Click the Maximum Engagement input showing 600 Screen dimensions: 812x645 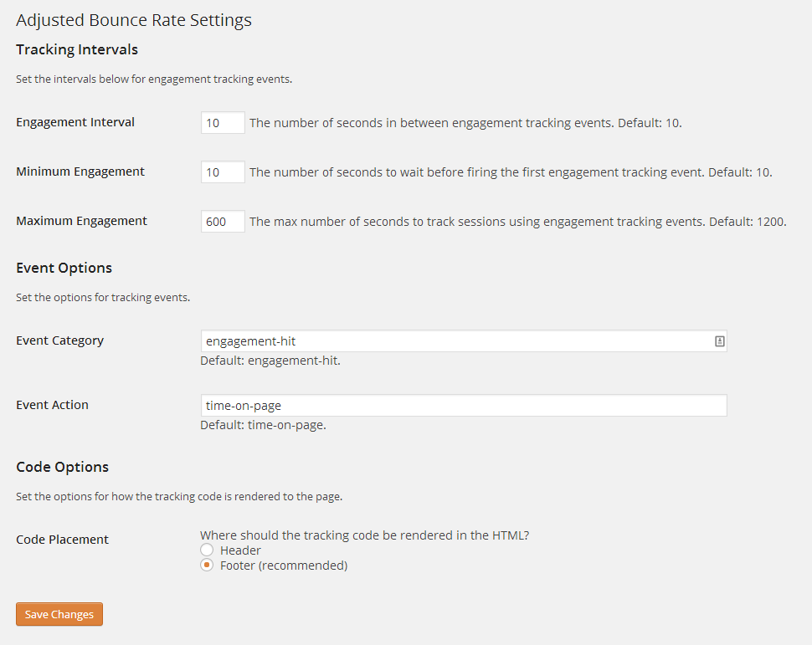pyautogui.click(x=223, y=222)
